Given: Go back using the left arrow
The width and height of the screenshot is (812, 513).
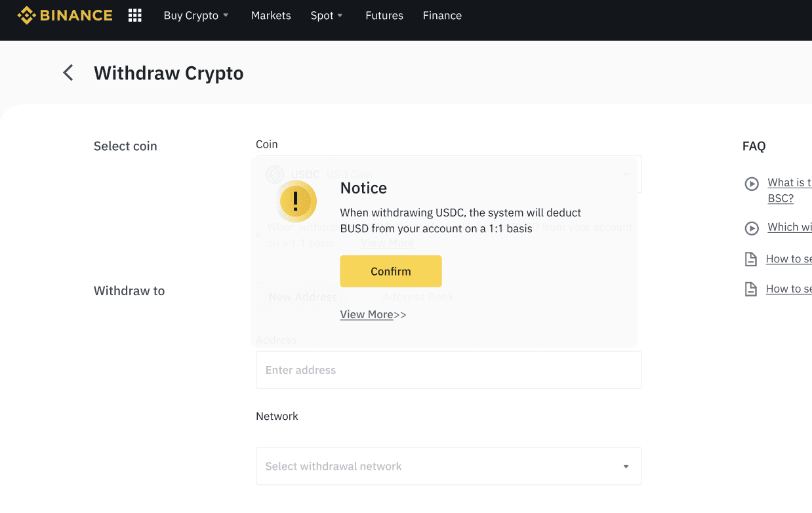Looking at the screenshot, I should point(68,73).
